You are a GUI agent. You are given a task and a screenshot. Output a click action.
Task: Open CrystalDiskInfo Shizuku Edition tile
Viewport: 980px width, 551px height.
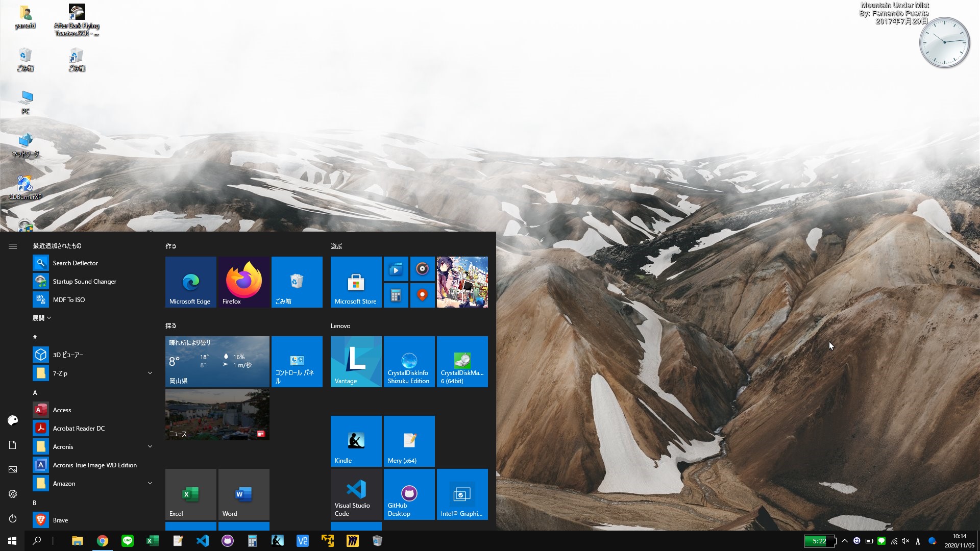coord(408,361)
